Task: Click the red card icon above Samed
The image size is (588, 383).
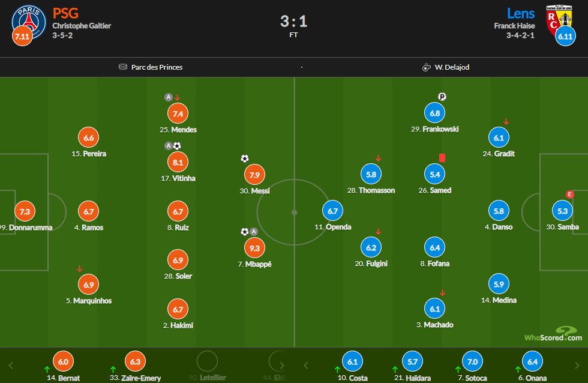Action: [x=442, y=158]
